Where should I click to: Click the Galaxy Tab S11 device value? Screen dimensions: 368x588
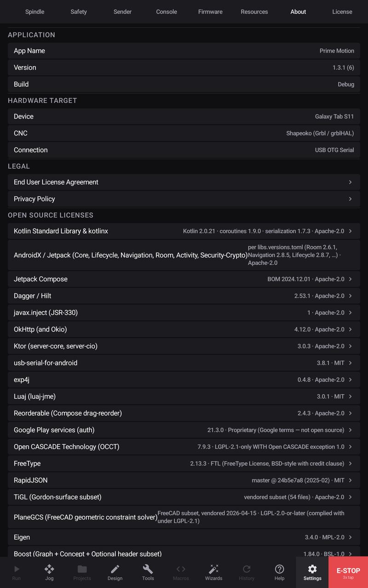[x=334, y=117]
